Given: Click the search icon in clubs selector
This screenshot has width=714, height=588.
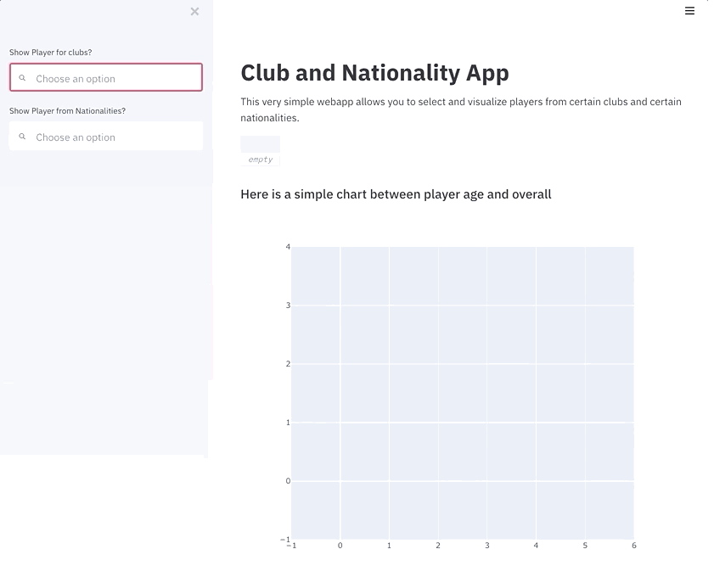Looking at the screenshot, I should click(23, 78).
